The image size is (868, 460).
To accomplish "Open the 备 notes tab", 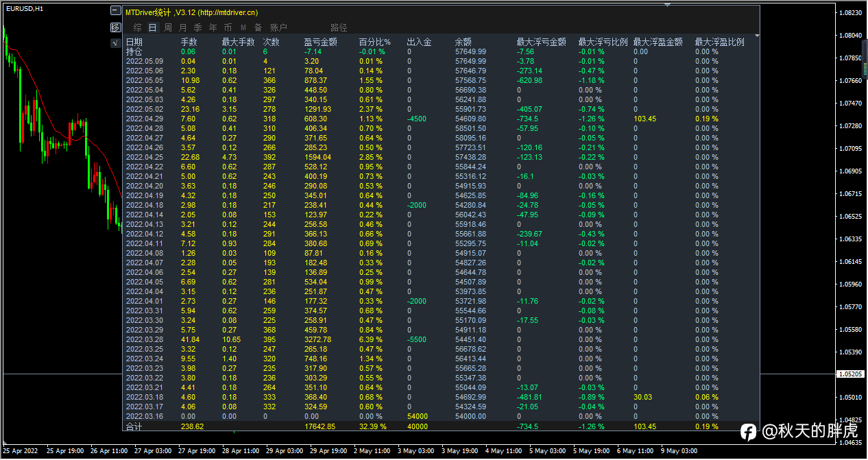I will point(258,28).
